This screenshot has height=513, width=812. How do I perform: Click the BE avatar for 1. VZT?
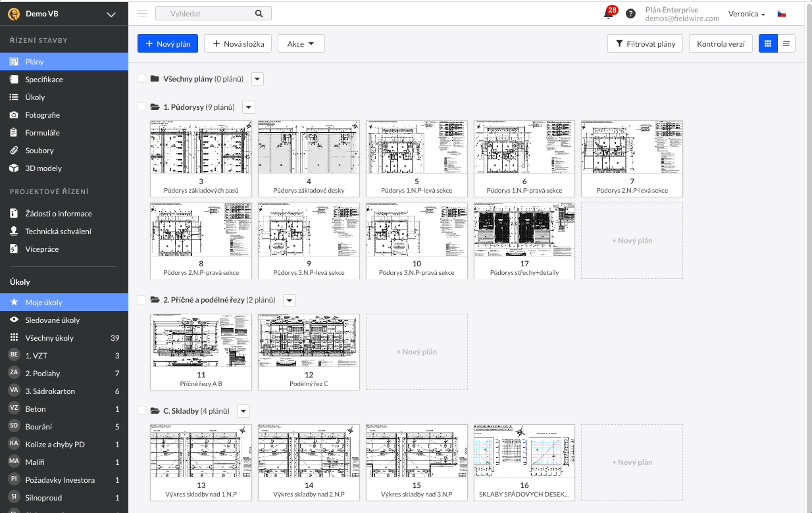(14, 355)
